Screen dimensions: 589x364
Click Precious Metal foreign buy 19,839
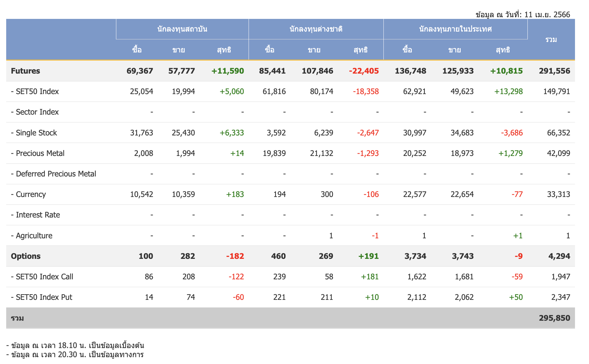274,153
